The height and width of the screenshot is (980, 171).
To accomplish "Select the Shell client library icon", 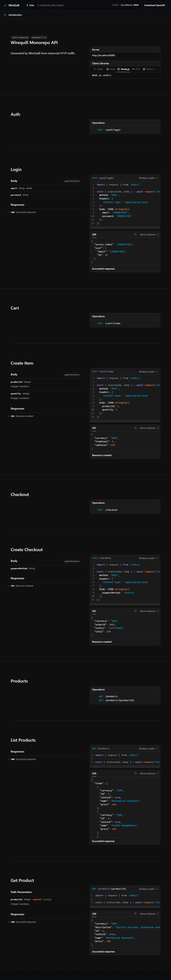I will point(95,69).
